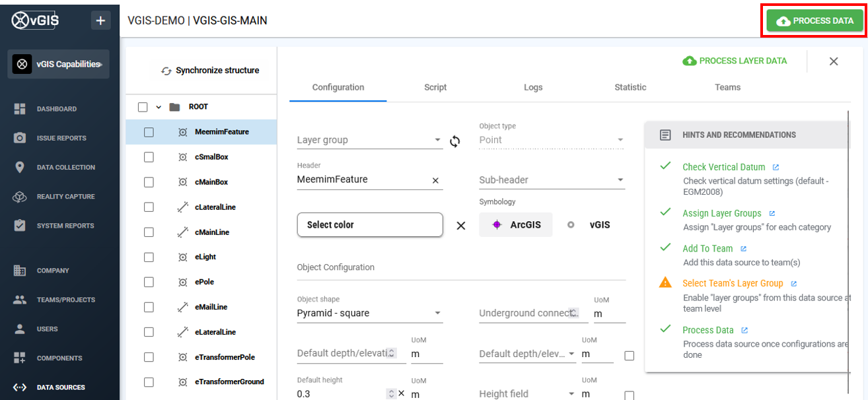868x400 pixels.
Task: Switch to the Teams tab
Action: tap(727, 87)
